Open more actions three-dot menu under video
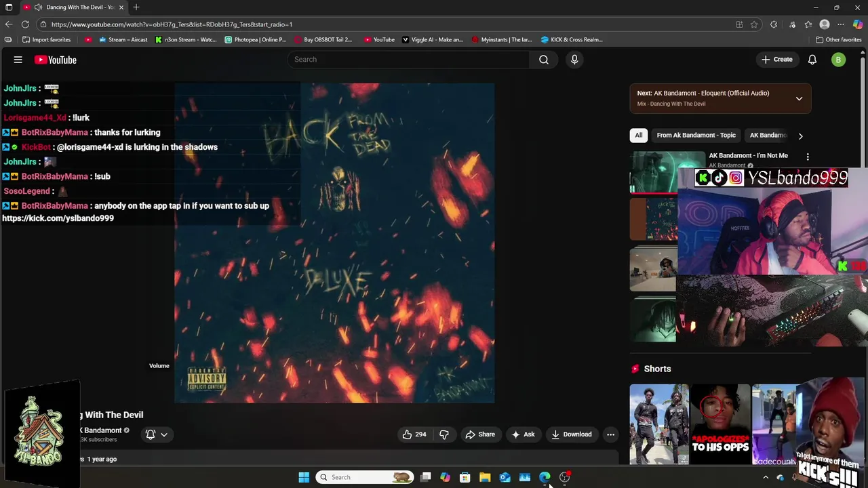The image size is (868, 488). tap(610, 434)
